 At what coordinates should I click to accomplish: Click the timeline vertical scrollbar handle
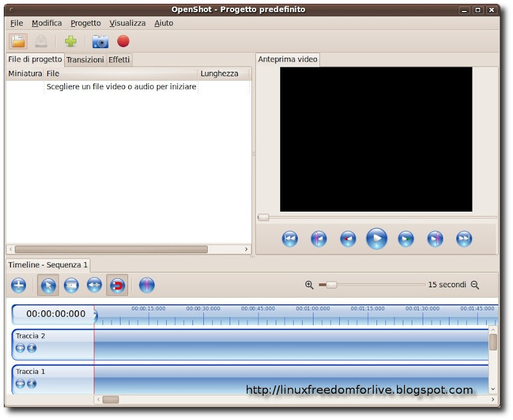coord(492,342)
